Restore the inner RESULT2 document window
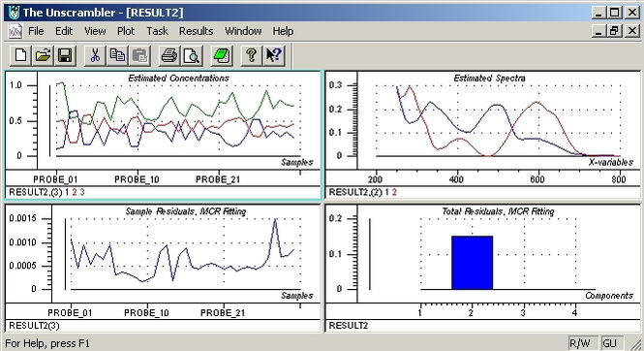Viewport: 644px width, 351px height. (614, 31)
